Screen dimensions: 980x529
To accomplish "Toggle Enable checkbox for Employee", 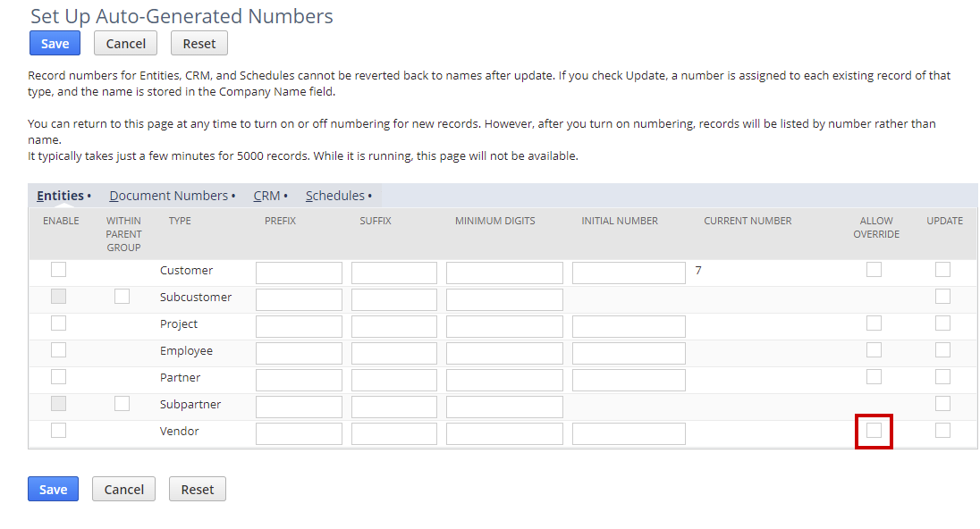I will (59, 350).
